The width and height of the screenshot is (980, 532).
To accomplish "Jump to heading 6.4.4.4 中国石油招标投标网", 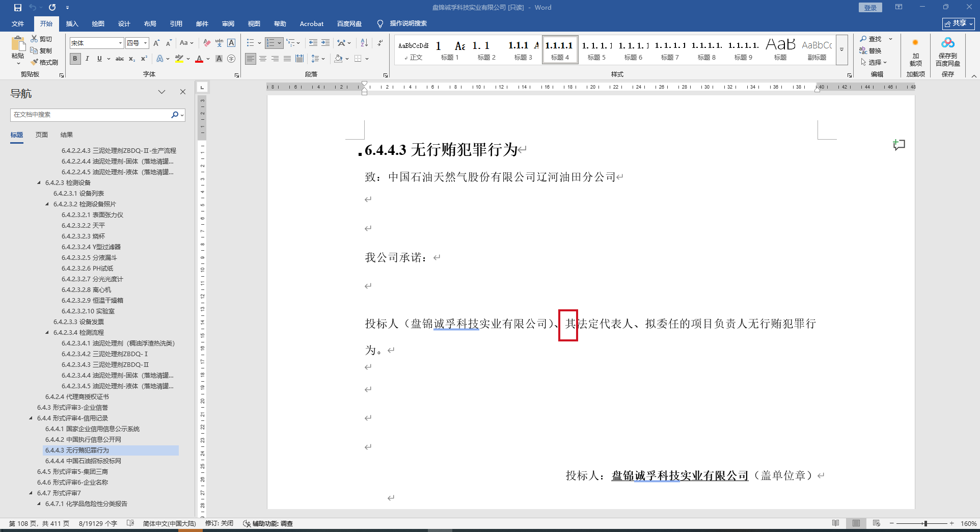I will point(83,461).
